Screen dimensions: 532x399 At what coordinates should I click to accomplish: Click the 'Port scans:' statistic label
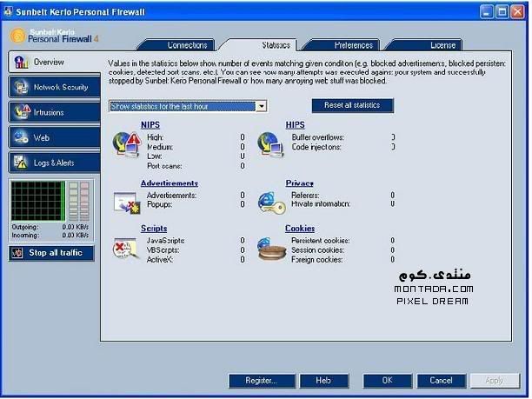click(x=164, y=166)
